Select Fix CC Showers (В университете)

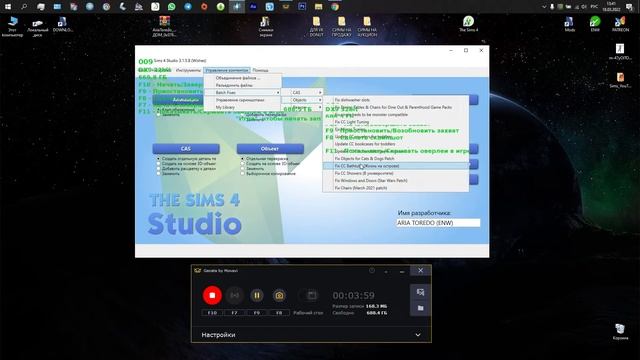[x=396, y=173]
